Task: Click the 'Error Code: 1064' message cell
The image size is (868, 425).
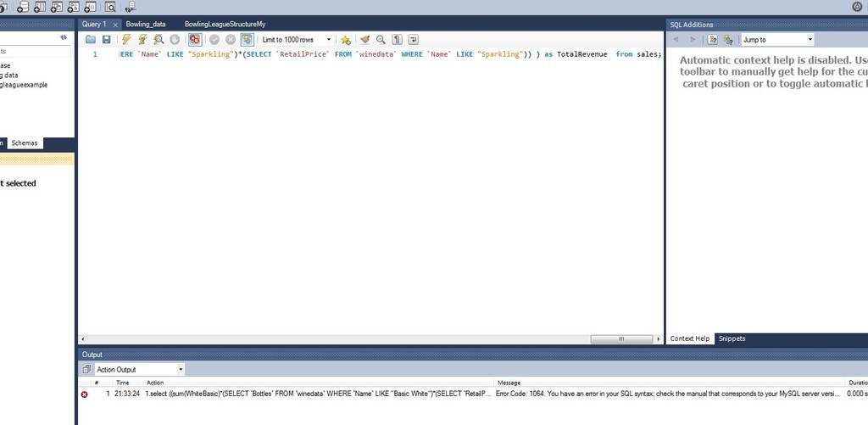Action: [x=668, y=394]
